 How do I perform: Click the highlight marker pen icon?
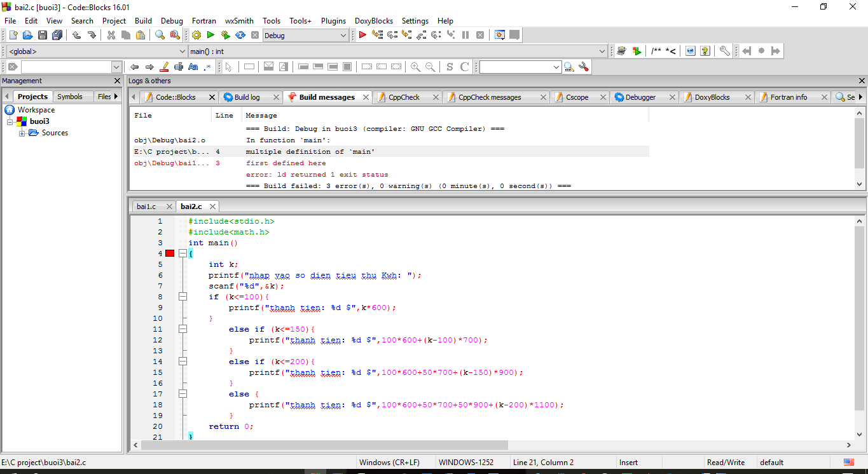coord(165,67)
